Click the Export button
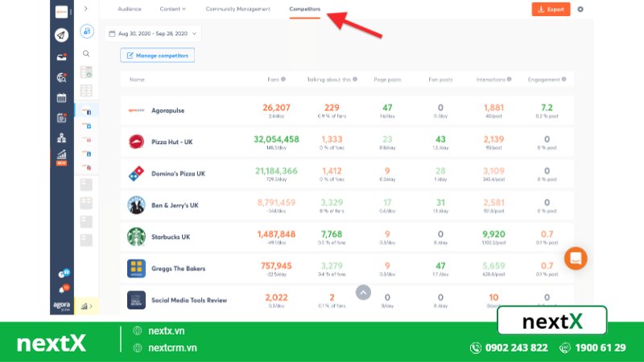 pos(551,10)
